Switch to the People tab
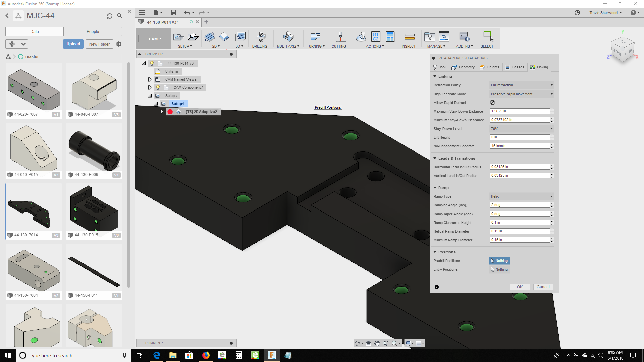 pos(93,32)
